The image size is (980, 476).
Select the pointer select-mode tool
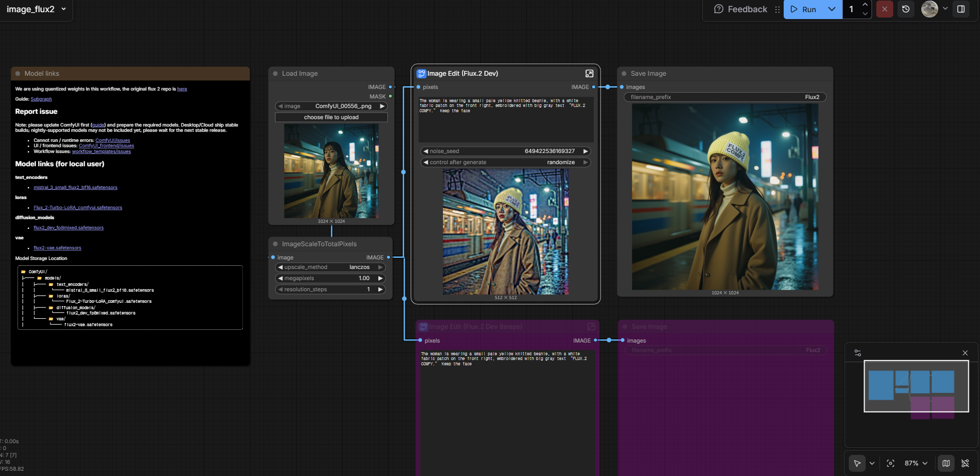pos(857,463)
